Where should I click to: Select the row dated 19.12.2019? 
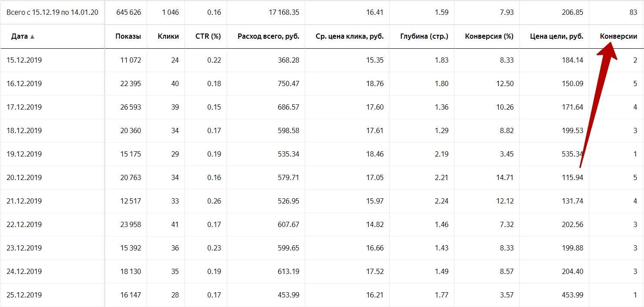24,154
